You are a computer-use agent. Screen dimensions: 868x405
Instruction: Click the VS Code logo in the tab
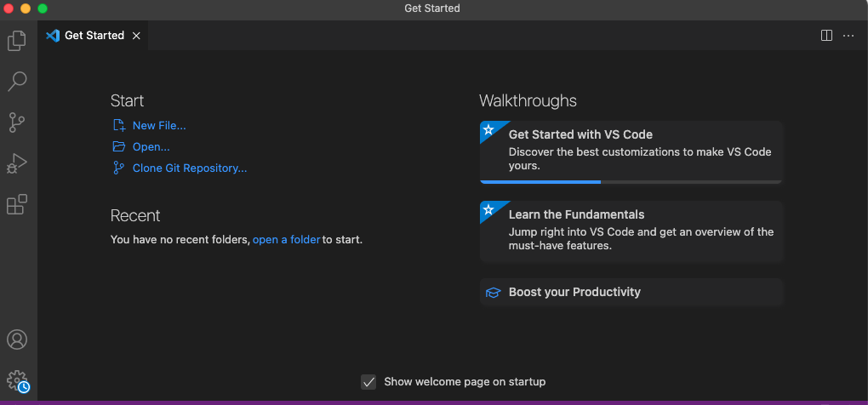[53, 36]
